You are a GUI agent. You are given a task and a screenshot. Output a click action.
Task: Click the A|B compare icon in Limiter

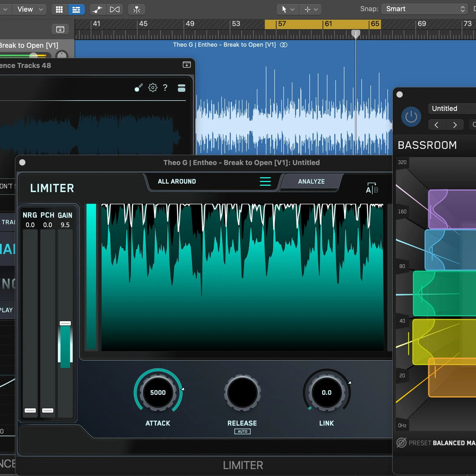(372, 189)
